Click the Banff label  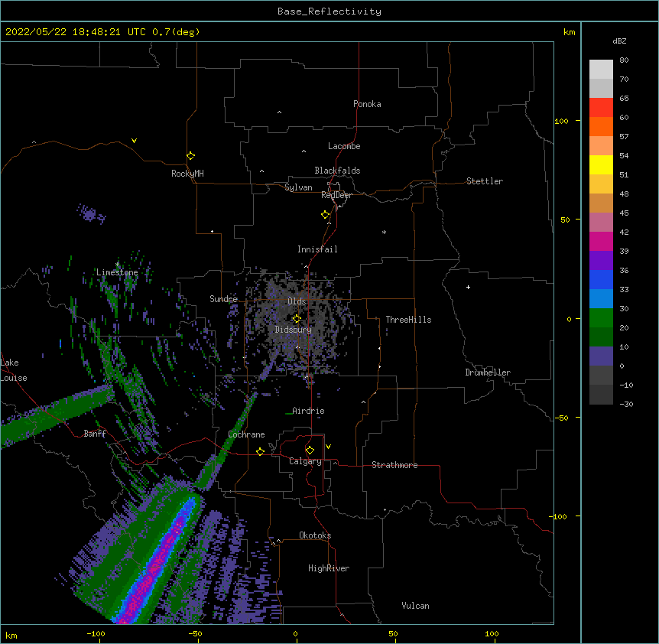click(x=95, y=434)
